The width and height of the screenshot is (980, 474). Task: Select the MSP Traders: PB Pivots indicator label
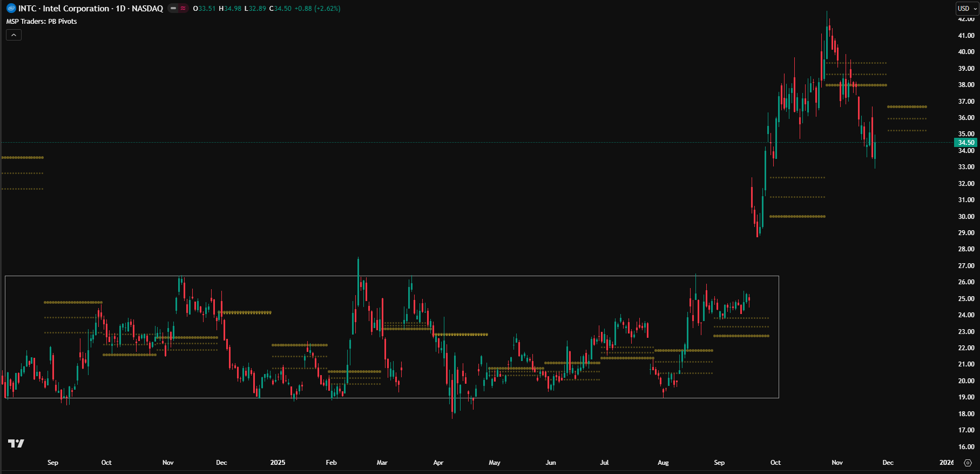click(x=42, y=22)
